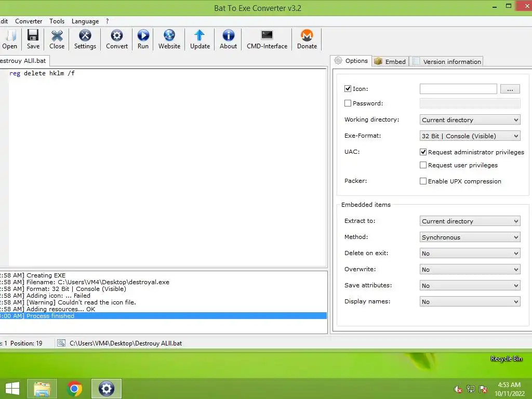Click the Bat To Exe Converter taskbar icon
This screenshot has height=399, width=532.
pyautogui.click(x=106, y=389)
